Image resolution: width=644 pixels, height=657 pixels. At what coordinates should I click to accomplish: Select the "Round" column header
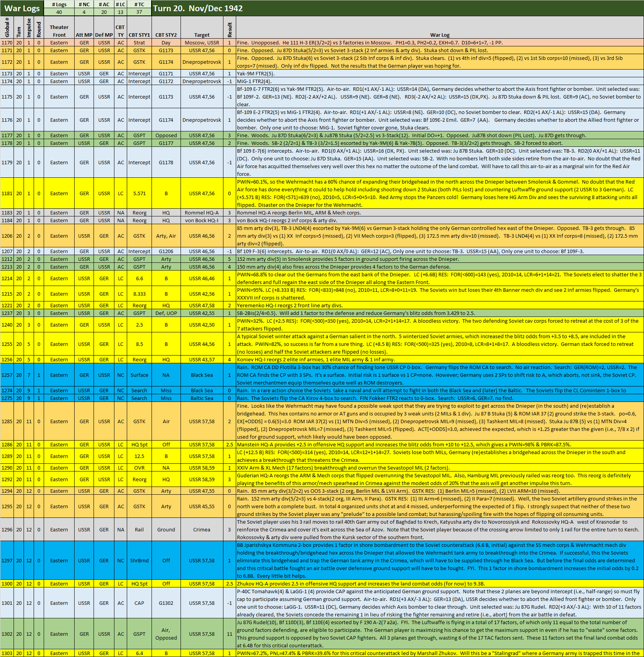pyautogui.click(x=39, y=27)
